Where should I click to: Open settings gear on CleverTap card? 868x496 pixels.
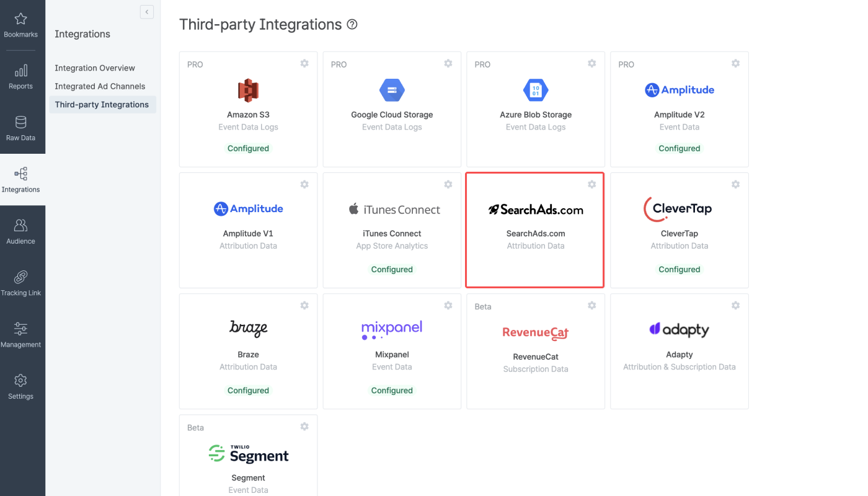tap(735, 184)
